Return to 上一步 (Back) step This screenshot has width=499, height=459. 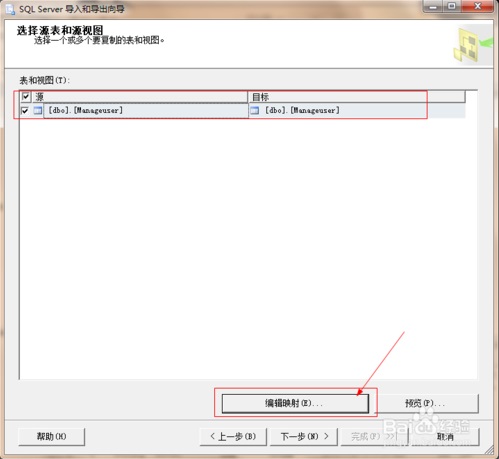point(233,436)
